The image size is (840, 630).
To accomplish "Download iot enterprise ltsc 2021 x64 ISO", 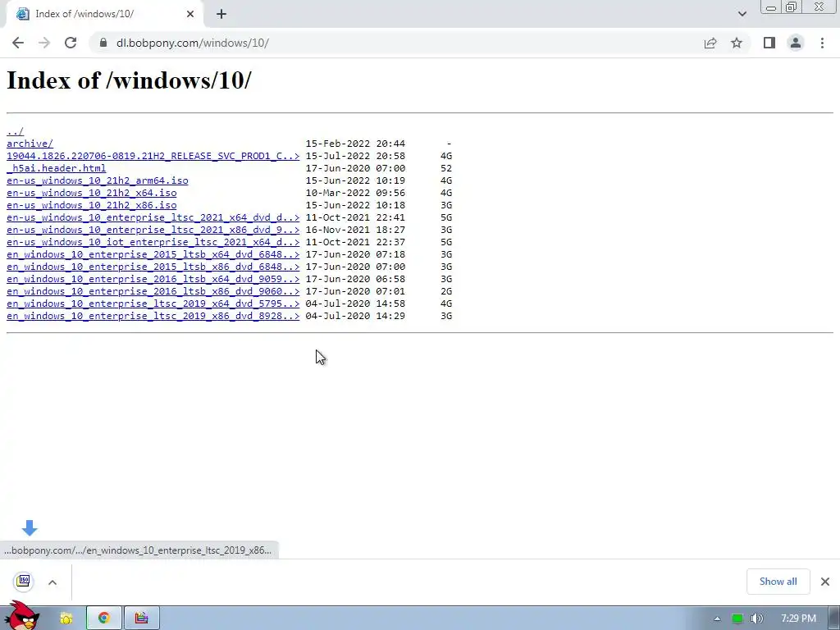I will click(x=153, y=242).
